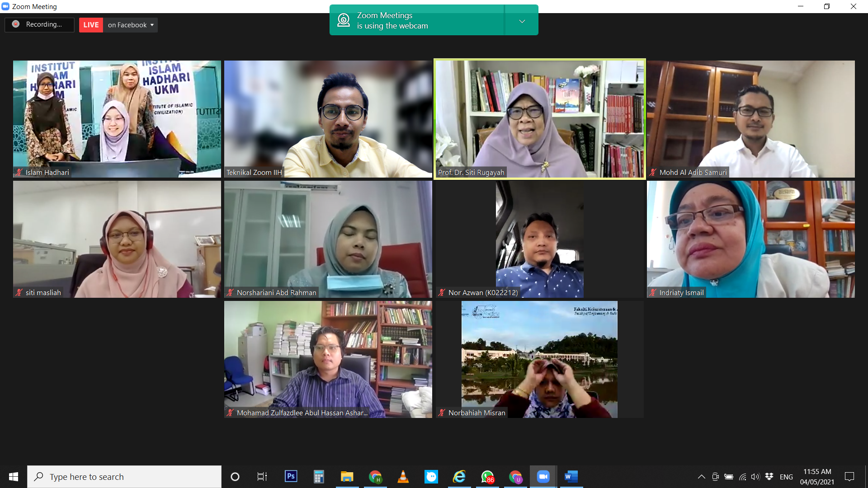
Task: Click the volume speaker tray icon
Action: (x=755, y=477)
